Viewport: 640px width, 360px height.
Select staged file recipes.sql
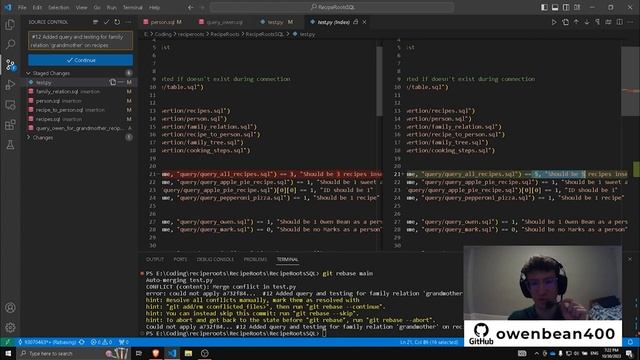[x=80, y=119]
